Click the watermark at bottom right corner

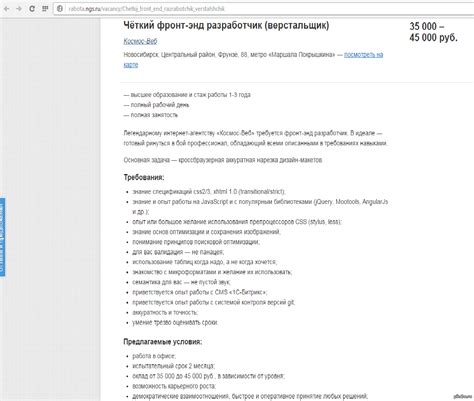[462, 396]
